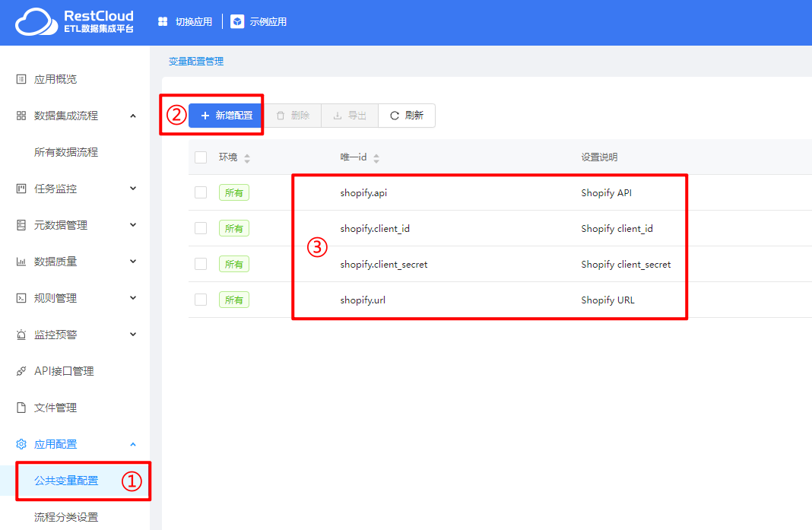Click the 文件管理 file icon
Viewport: 812px width, 530px height.
(x=21, y=408)
